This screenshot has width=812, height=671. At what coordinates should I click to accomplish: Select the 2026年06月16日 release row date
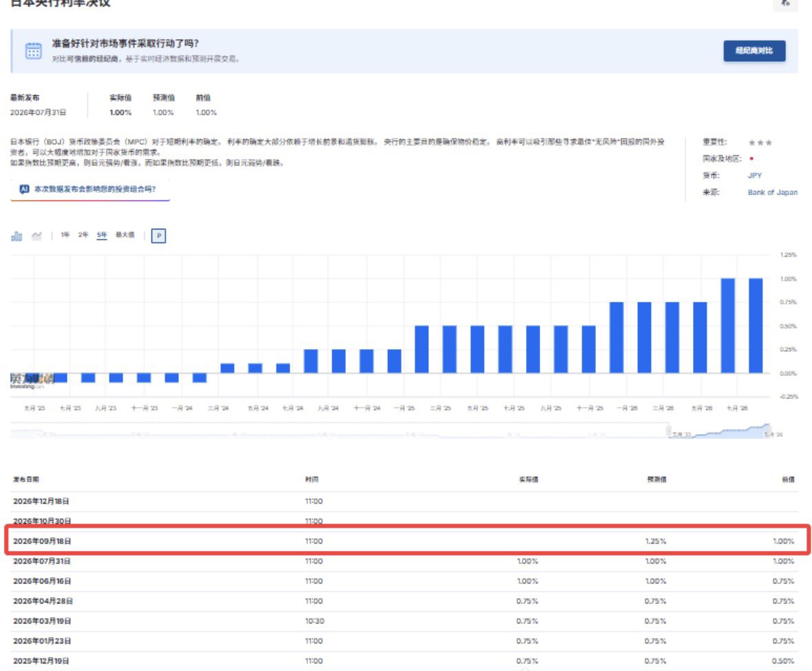pos(42,581)
